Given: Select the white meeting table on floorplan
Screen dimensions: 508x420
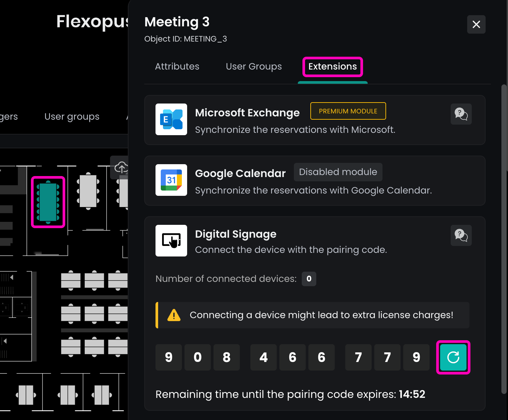Looking at the screenshot, I should (x=88, y=191).
